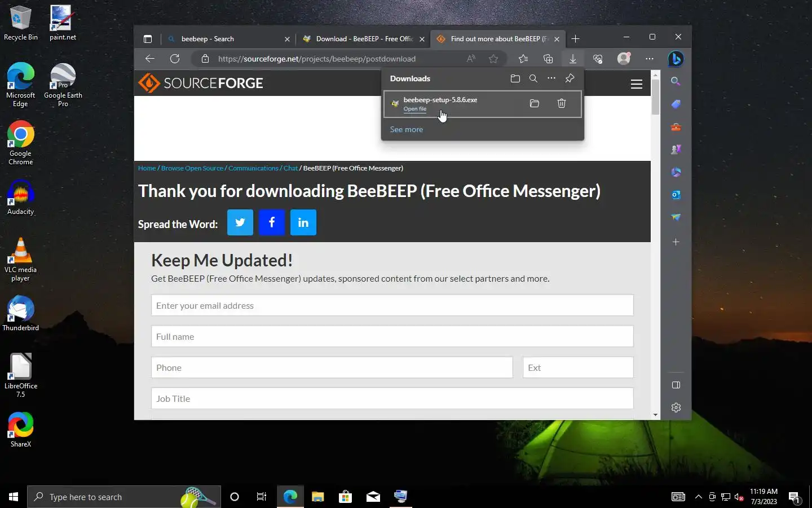Click the Ext field

[578, 367]
